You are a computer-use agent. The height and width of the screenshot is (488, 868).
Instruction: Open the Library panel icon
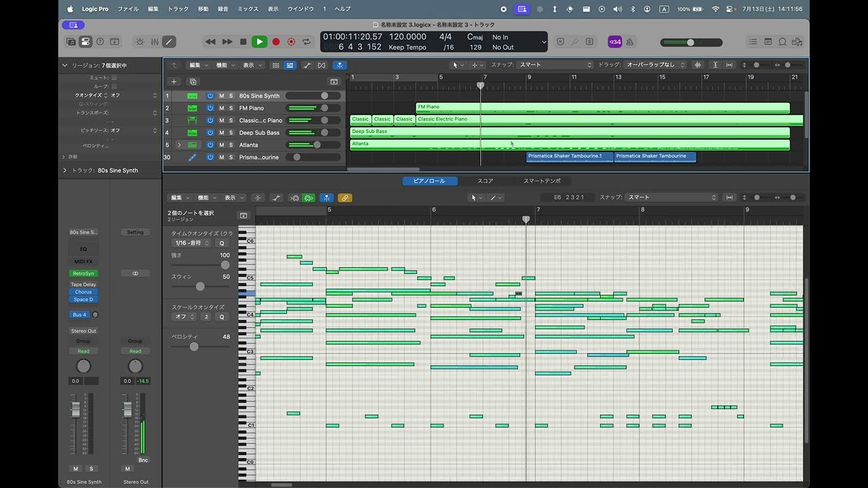pos(71,42)
